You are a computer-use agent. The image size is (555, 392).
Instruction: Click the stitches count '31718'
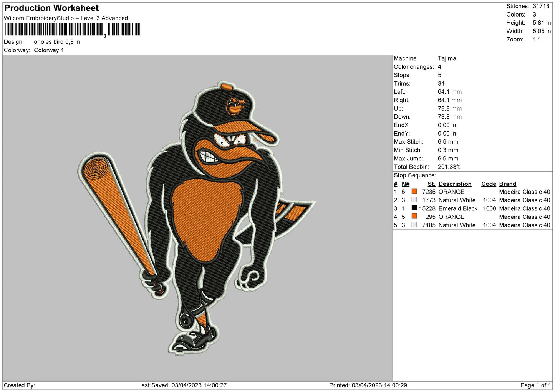click(541, 6)
